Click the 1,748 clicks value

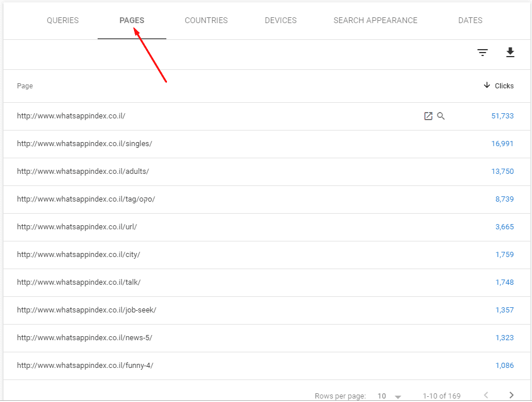point(504,282)
